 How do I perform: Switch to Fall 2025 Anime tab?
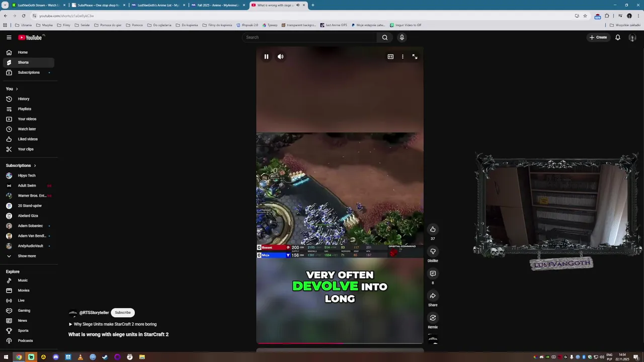point(218,5)
